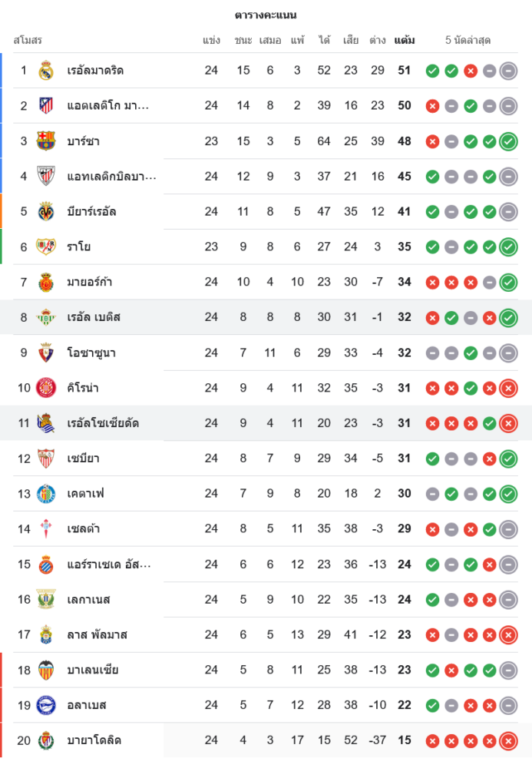Click the แต้ม points column header
This screenshot has height=768, width=532.
[x=405, y=40]
